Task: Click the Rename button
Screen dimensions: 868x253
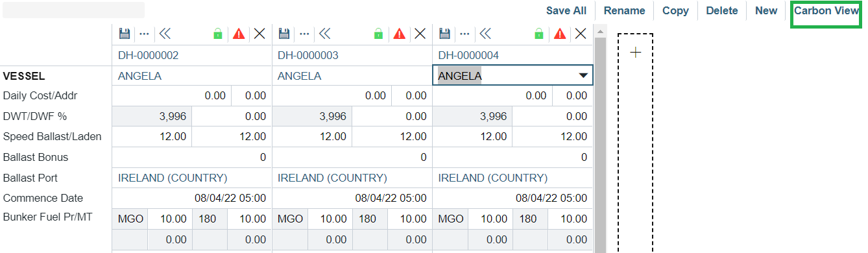Action: coord(624,10)
